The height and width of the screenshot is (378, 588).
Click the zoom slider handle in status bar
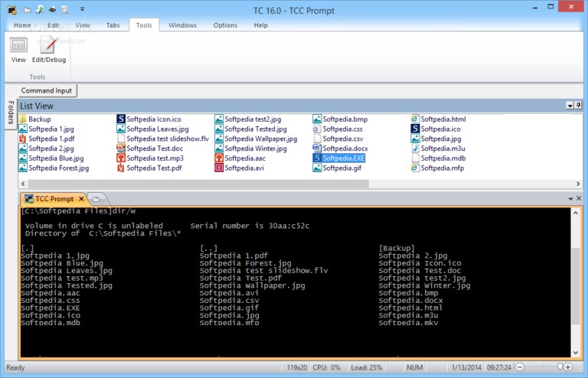(560, 367)
